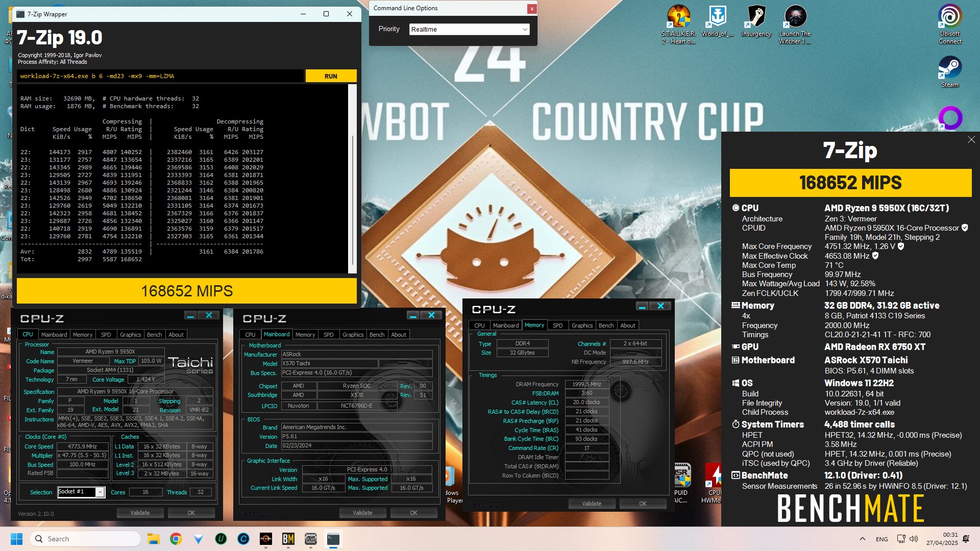Click the 168652 MIPS bar in 7-Zip Wrapper
The height and width of the screenshot is (551, 980).
(187, 291)
